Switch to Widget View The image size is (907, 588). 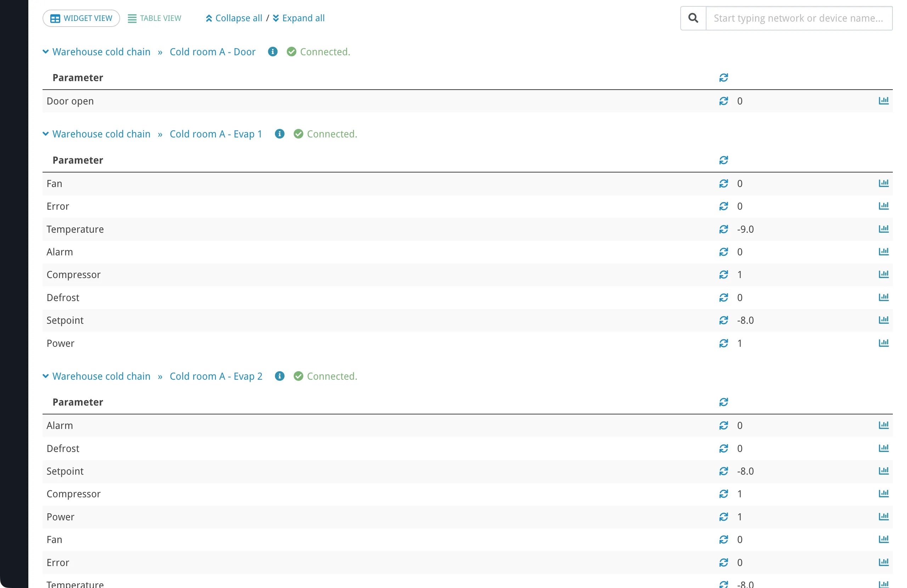(x=81, y=18)
